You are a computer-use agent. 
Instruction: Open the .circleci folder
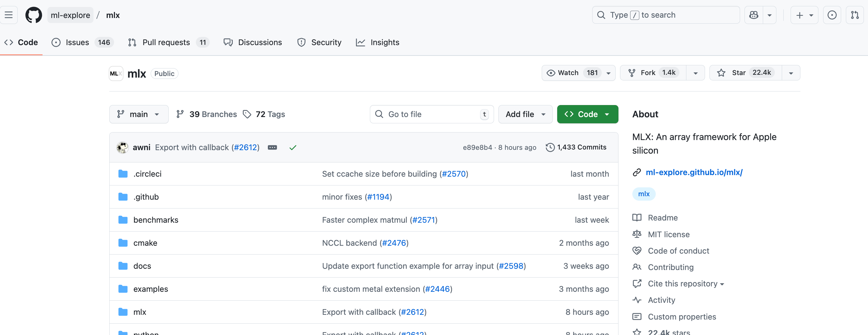147,174
